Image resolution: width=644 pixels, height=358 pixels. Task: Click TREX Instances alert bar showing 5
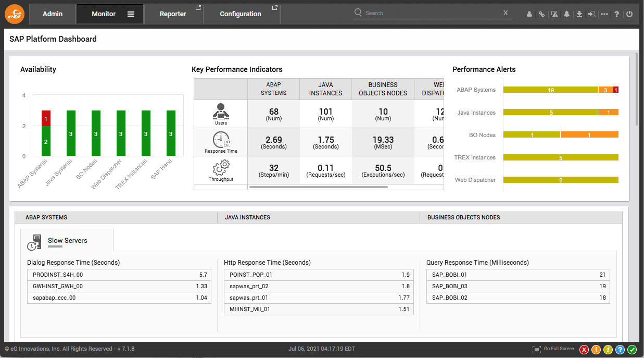click(x=561, y=157)
